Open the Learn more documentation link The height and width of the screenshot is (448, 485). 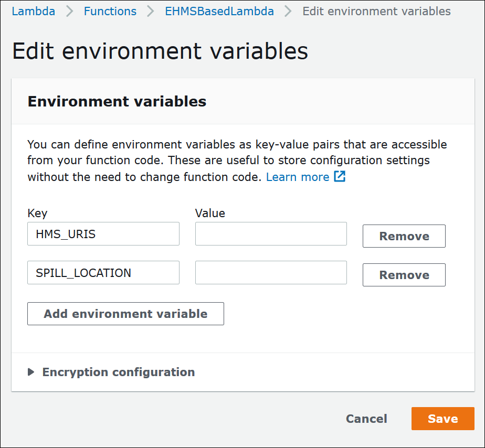coord(297,177)
